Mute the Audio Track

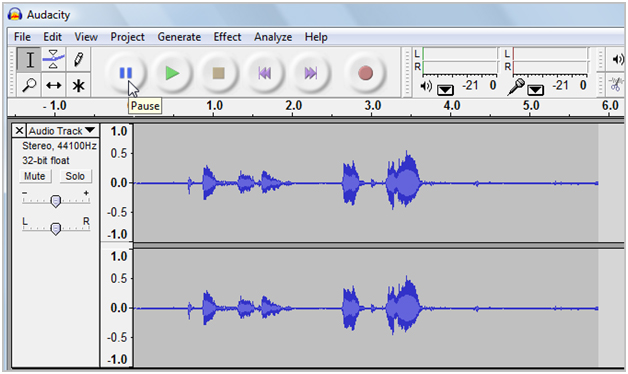[x=35, y=176]
